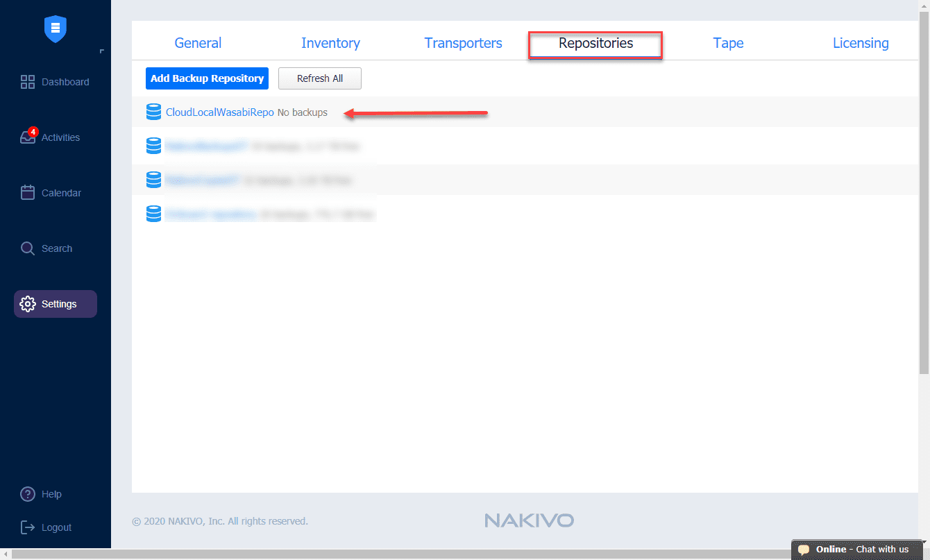Open the Dashboard from the sidebar
The image size is (930, 560).
(55, 82)
